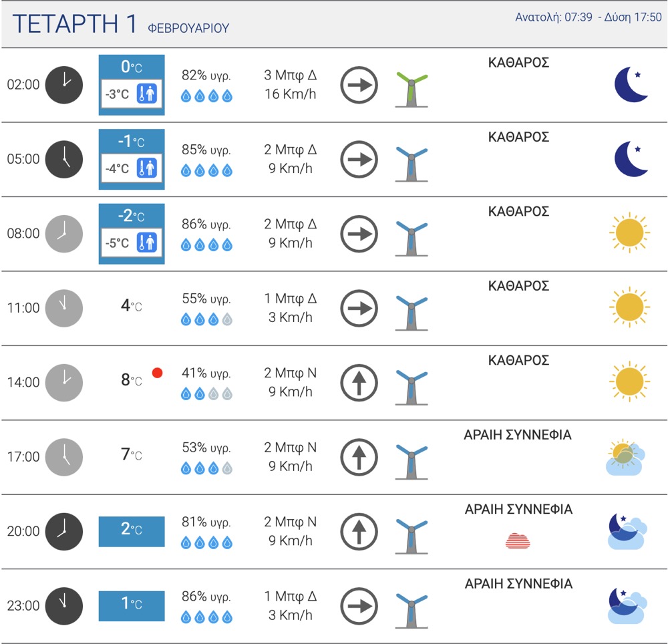The width and height of the screenshot is (668, 644).
Task: Click the 3 Μπφ Δ wind reading
Action: (x=290, y=75)
